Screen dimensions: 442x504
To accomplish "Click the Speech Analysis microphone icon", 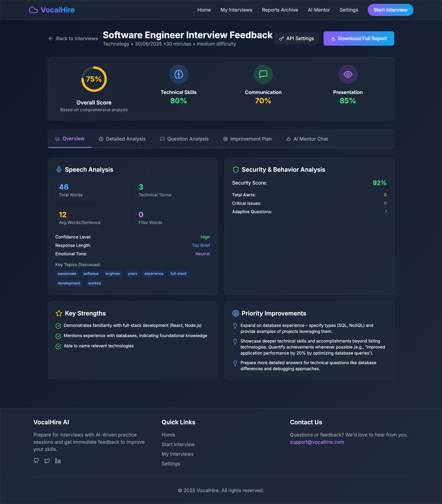I will coord(59,170).
